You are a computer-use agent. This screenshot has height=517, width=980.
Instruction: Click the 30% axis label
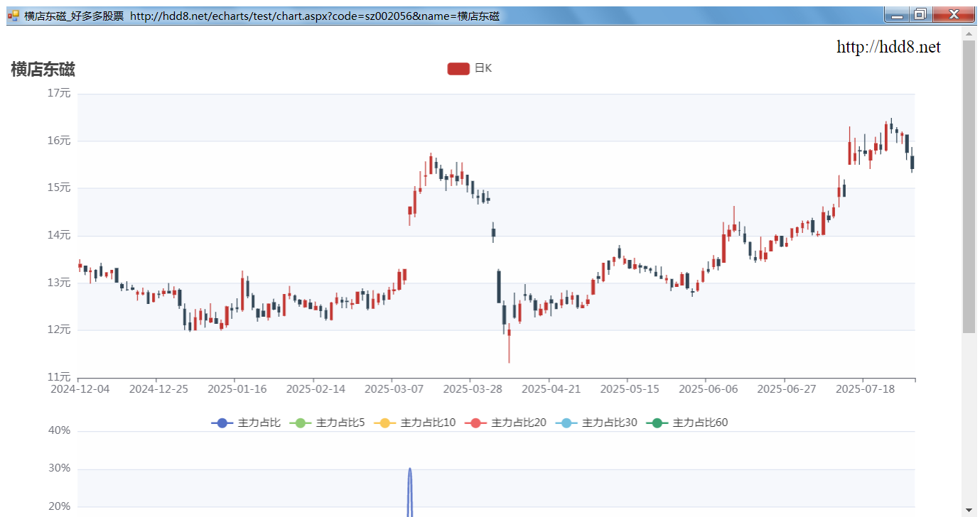coord(59,469)
